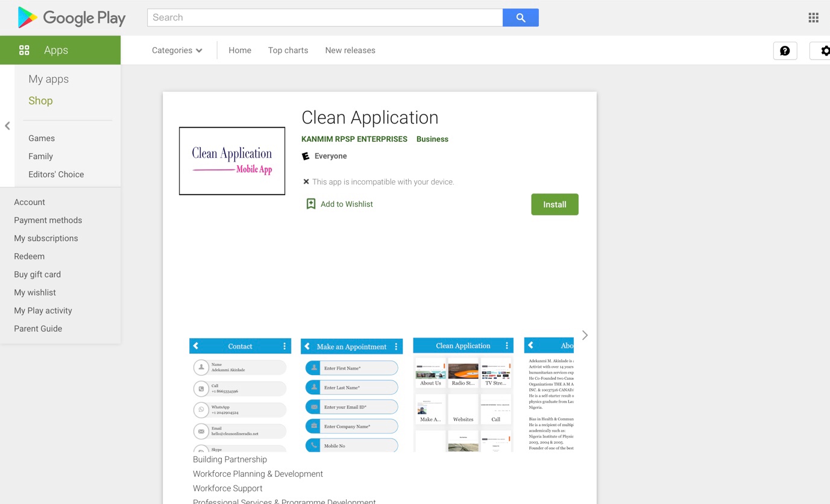Open Games category
Screen dimensions: 830x504
pyautogui.click(x=42, y=138)
